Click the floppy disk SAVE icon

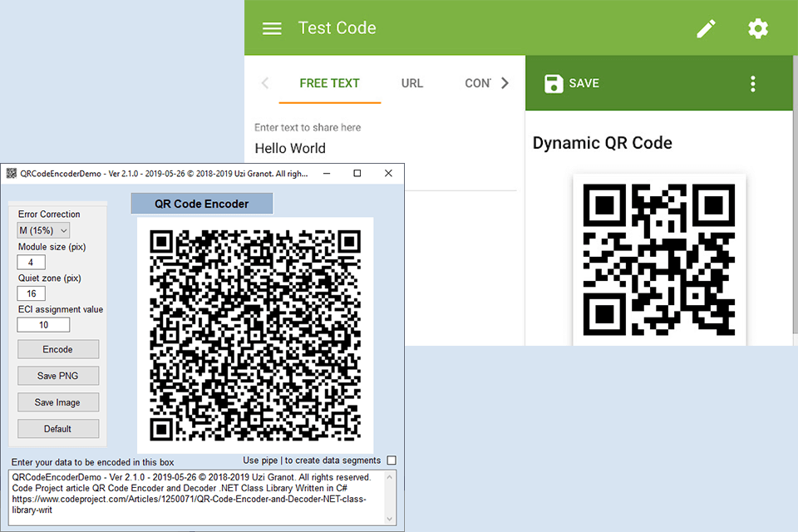(553, 83)
